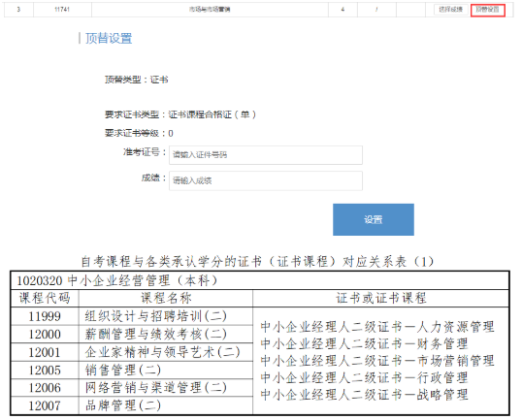Select course code 12001 cell
Image resolution: width=522 pixels, height=420 pixels.
pyautogui.click(x=45, y=352)
